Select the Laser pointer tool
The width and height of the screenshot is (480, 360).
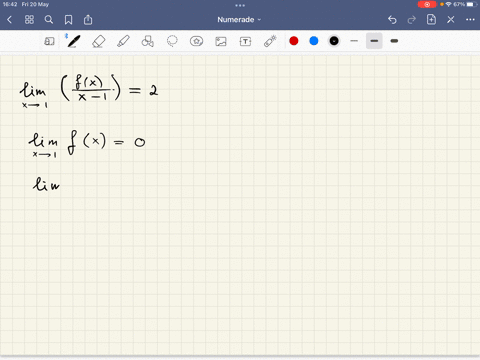[x=270, y=41]
